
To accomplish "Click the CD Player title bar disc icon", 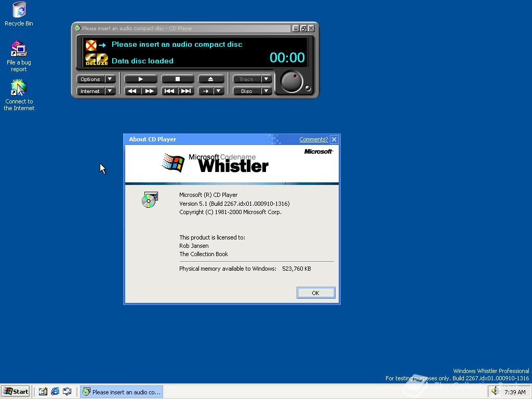I will coord(77,28).
